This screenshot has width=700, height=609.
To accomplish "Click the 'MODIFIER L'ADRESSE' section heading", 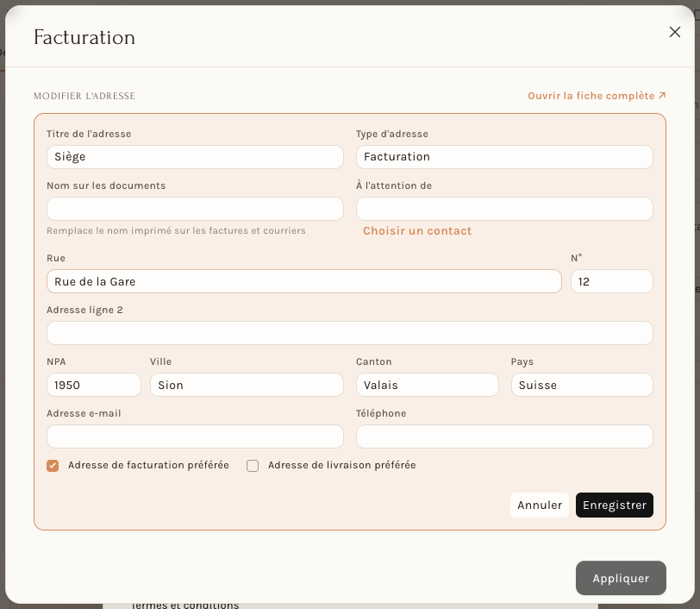I will coord(84,96).
